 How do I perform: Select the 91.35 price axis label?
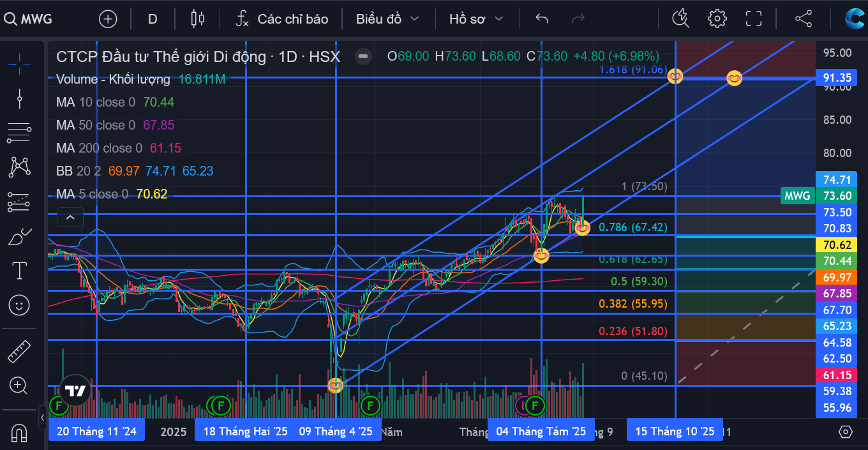pos(837,78)
